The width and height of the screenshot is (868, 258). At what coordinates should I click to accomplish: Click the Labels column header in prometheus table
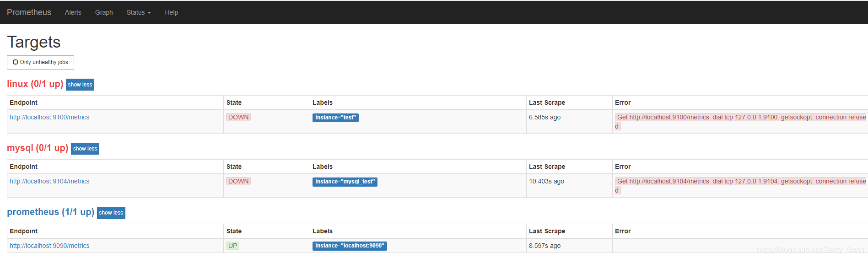click(x=323, y=231)
